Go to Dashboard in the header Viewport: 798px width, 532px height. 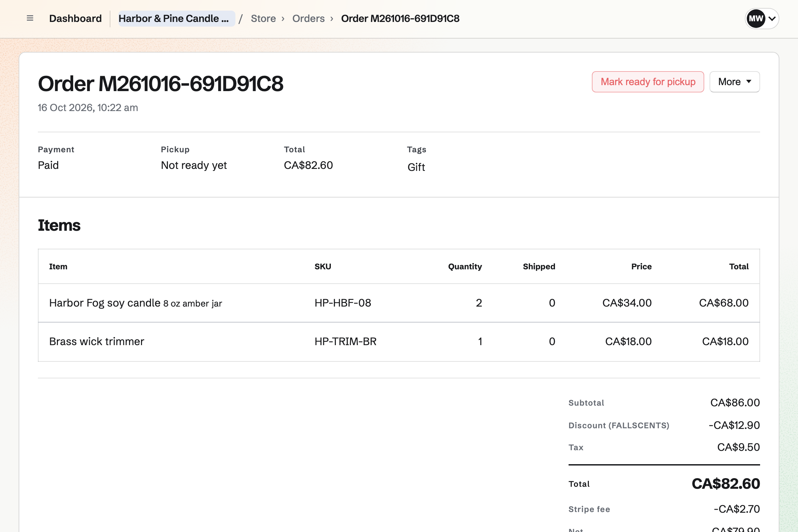click(x=75, y=18)
